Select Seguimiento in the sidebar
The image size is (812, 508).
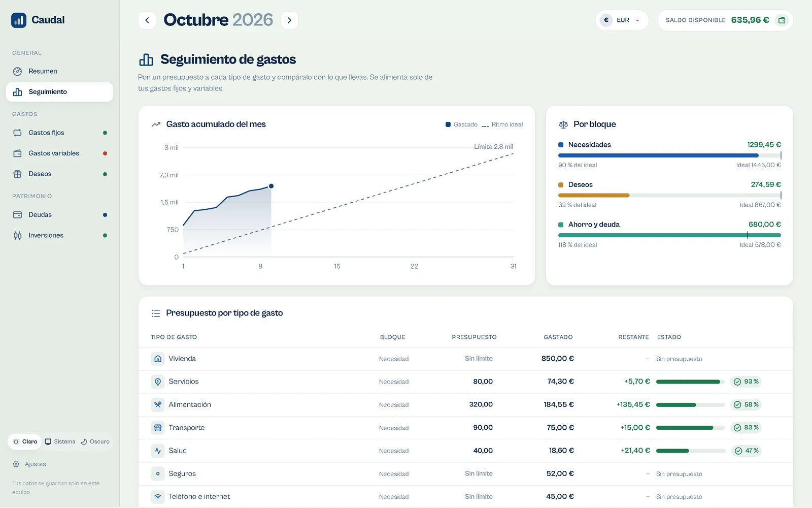tap(59, 92)
